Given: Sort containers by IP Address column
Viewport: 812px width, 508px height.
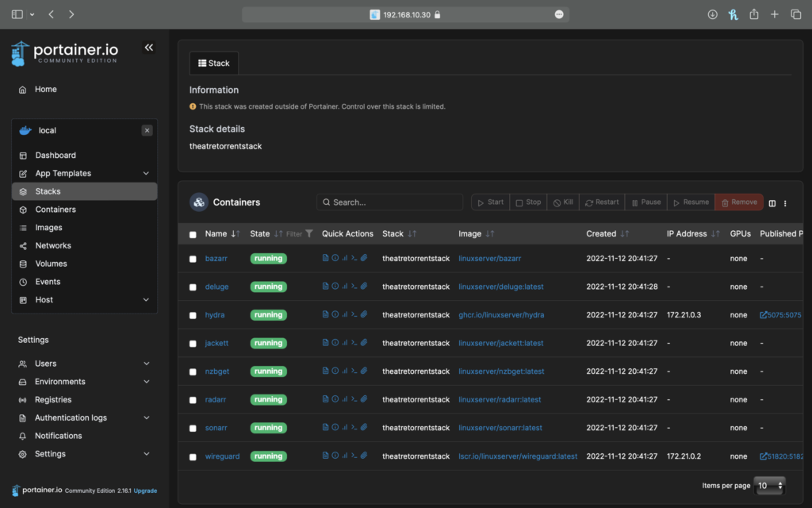Looking at the screenshot, I should coord(693,234).
